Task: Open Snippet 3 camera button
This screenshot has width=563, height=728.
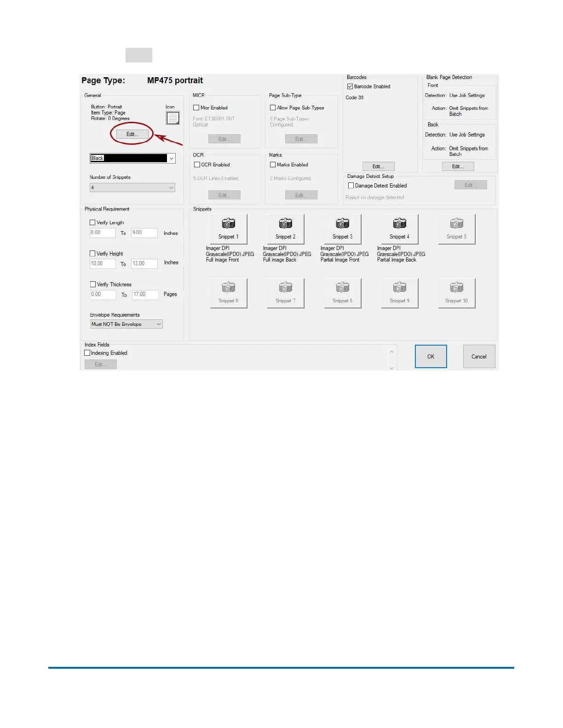Action: coord(343,229)
